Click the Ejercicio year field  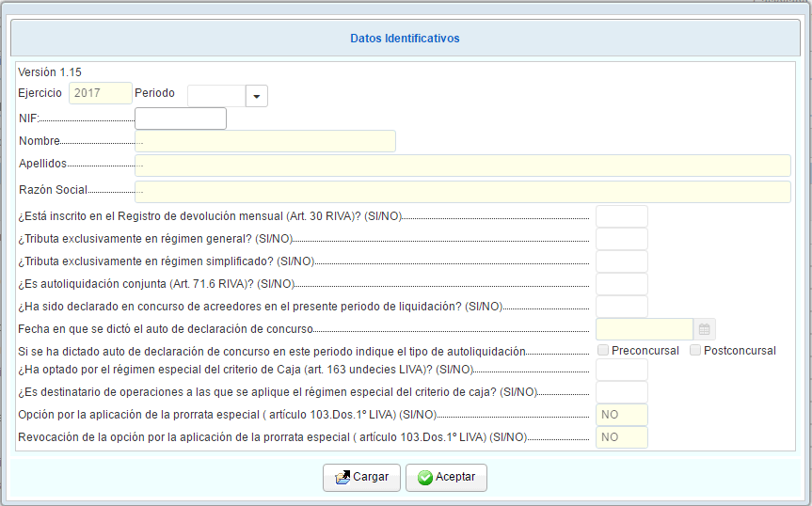(x=100, y=93)
